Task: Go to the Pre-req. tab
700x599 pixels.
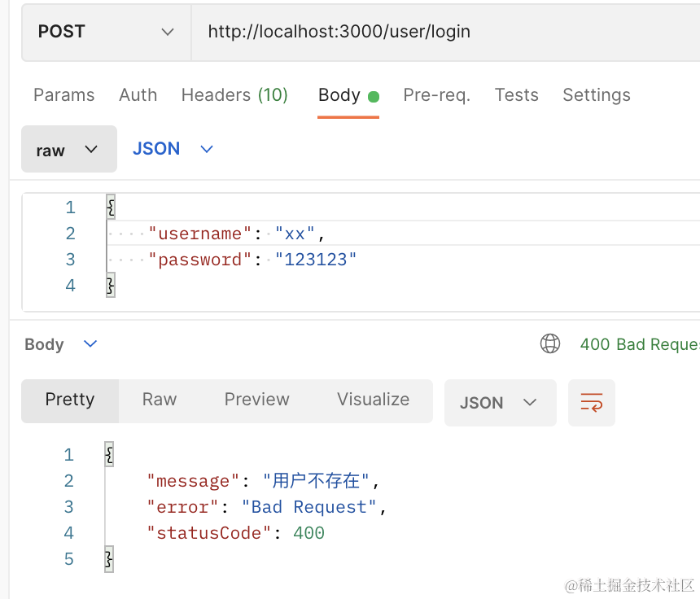Action: pyautogui.click(x=436, y=95)
